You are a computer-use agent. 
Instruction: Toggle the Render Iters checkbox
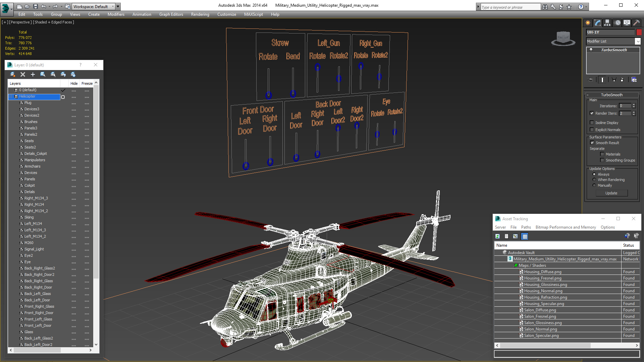coord(592,113)
